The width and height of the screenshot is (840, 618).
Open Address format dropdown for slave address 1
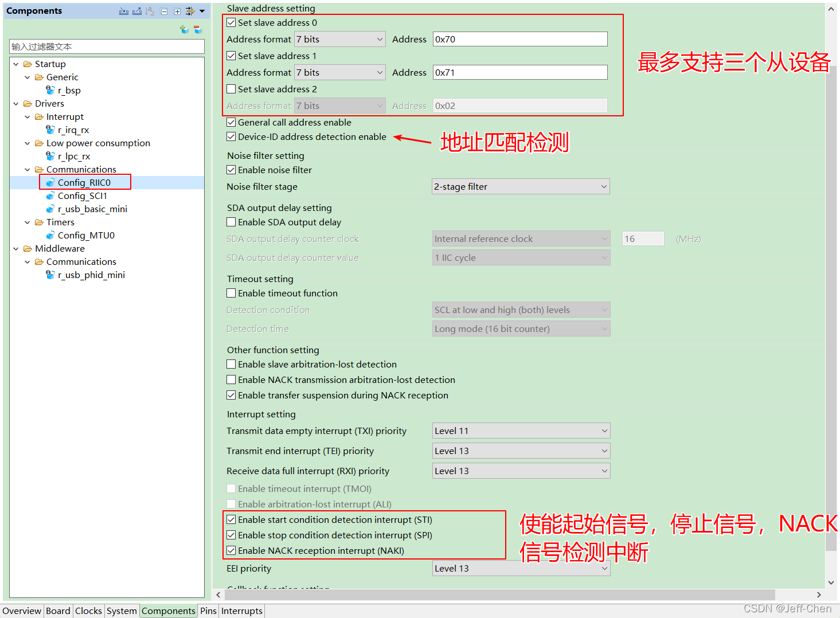(340, 72)
